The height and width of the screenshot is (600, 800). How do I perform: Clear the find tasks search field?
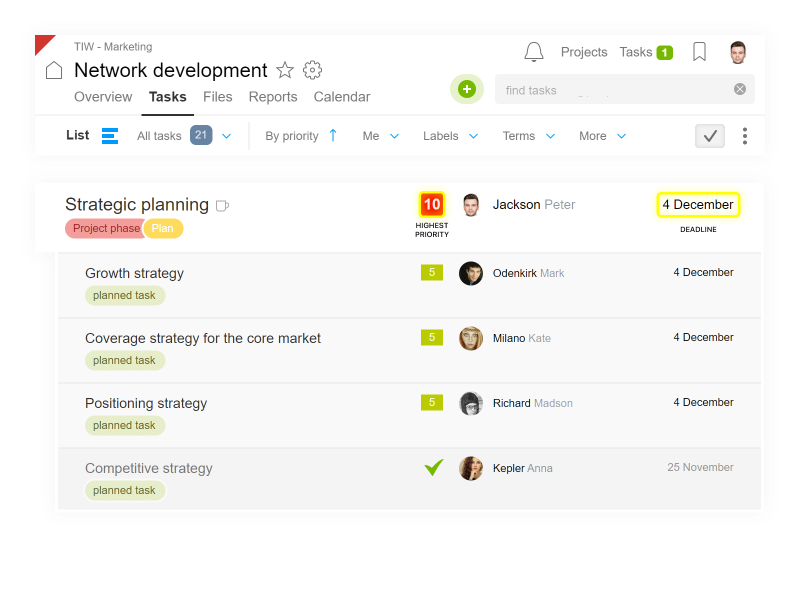740,89
